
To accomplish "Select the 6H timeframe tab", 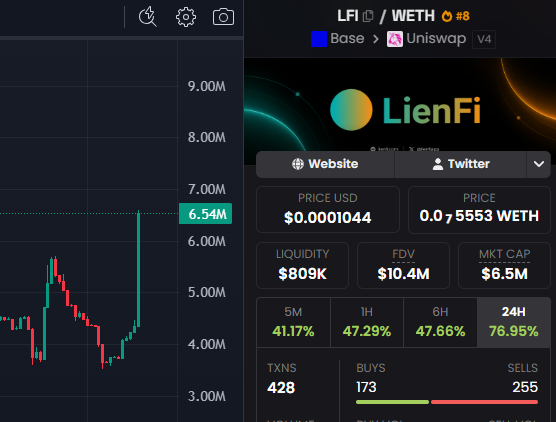I will (440, 322).
